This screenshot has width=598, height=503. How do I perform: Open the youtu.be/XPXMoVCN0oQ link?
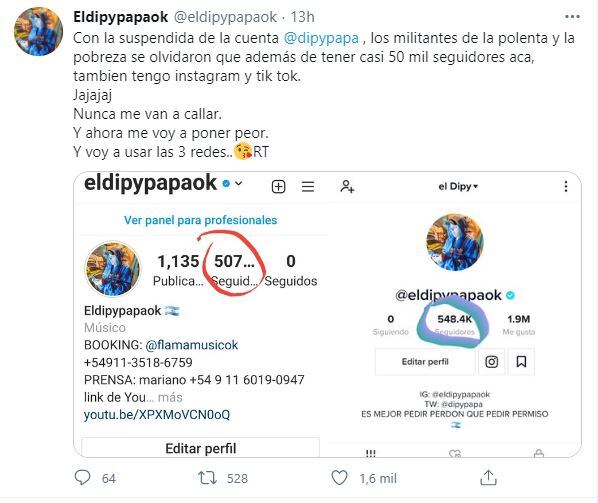click(157, 415)
